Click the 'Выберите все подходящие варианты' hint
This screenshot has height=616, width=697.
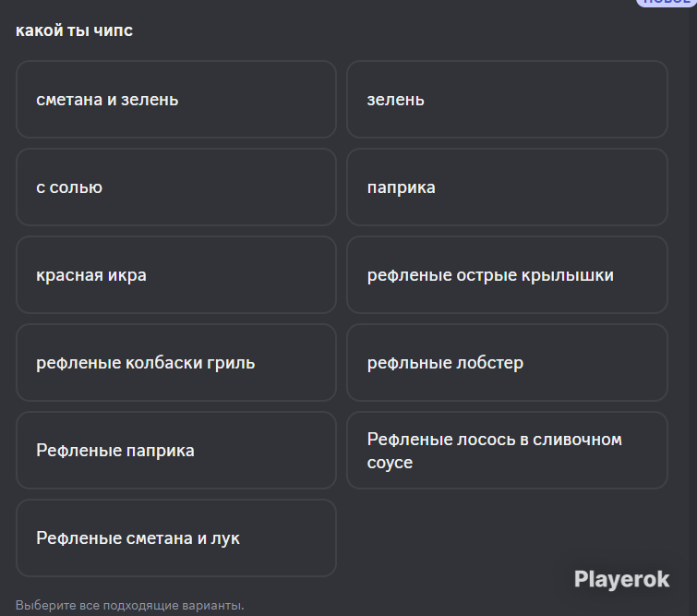(130, 605)
